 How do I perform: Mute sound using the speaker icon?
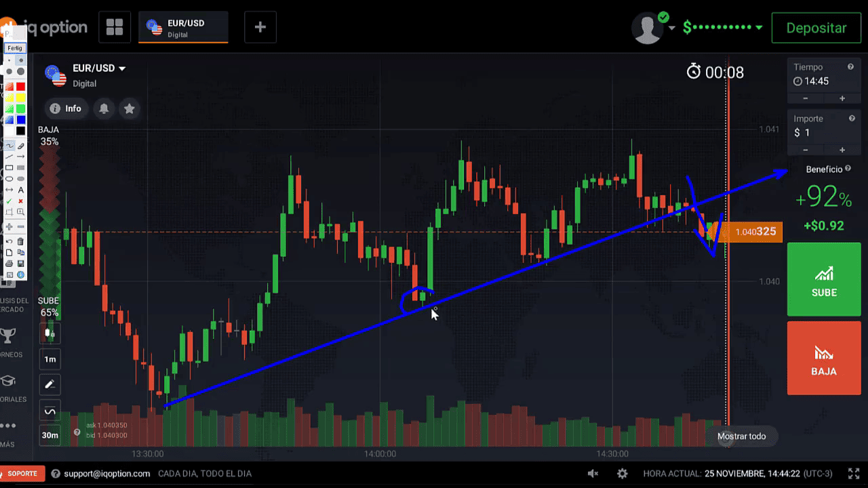[593, 474]
